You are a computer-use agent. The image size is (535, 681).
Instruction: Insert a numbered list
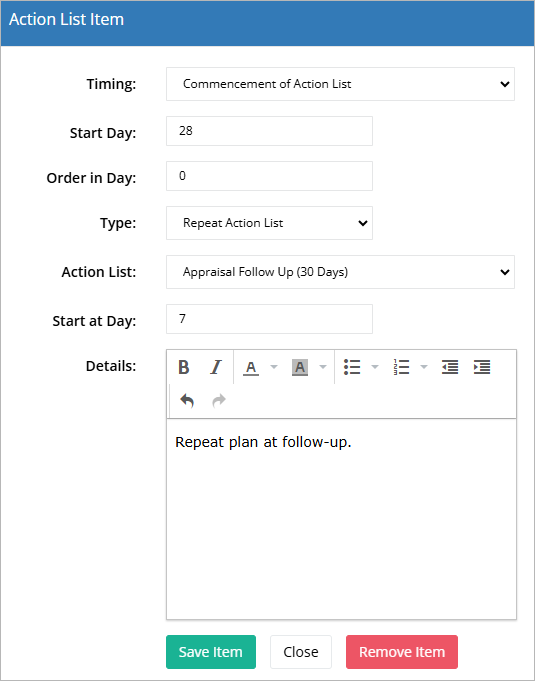pos(401,367)
